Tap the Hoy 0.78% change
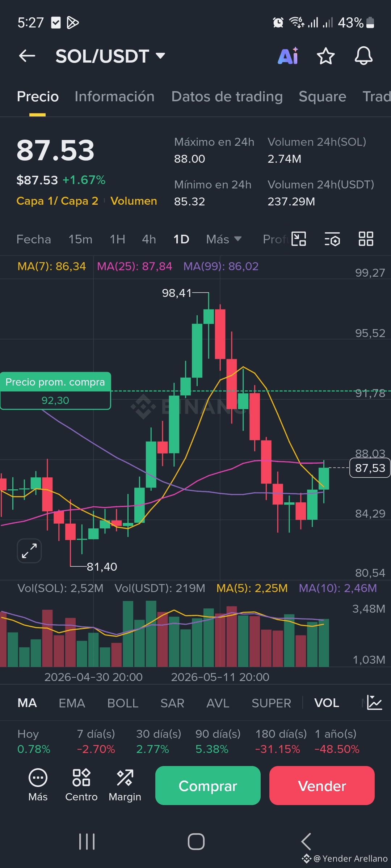This screenshot has width=391, height=868. [34, 741]
